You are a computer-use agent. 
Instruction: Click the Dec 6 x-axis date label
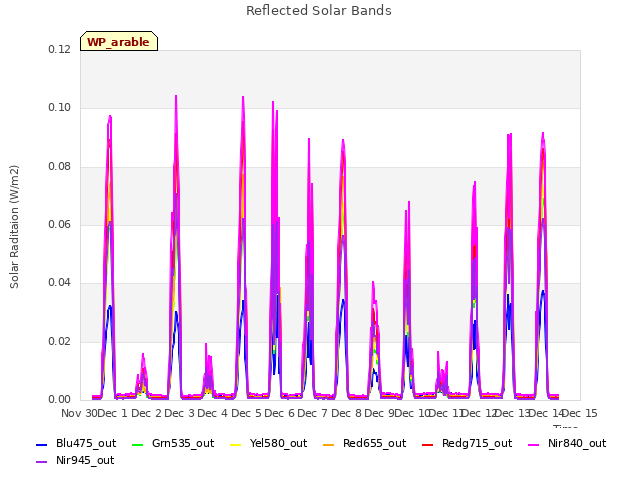[280, 413]
